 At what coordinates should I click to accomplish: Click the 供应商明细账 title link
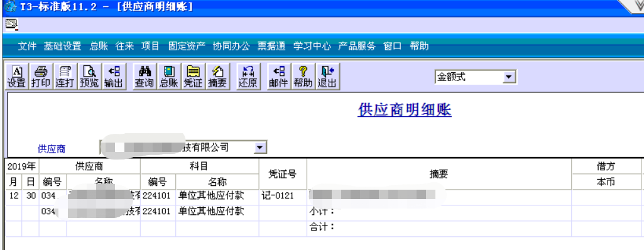(405, 110)
